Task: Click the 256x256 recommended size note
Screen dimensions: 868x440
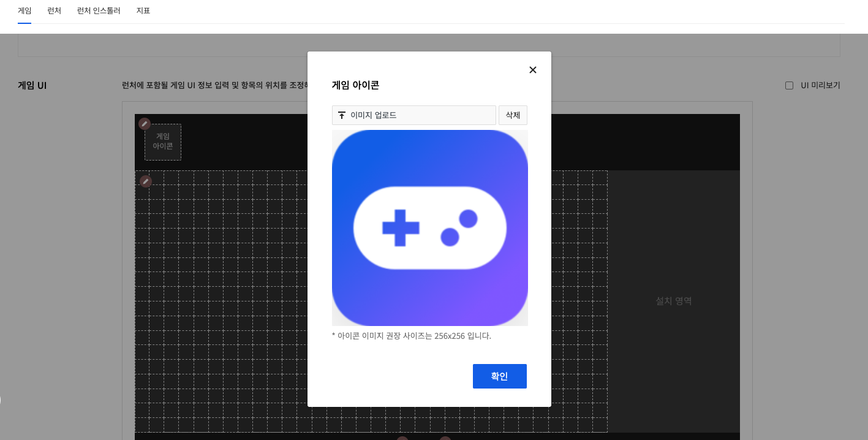Action: [412, 336]
